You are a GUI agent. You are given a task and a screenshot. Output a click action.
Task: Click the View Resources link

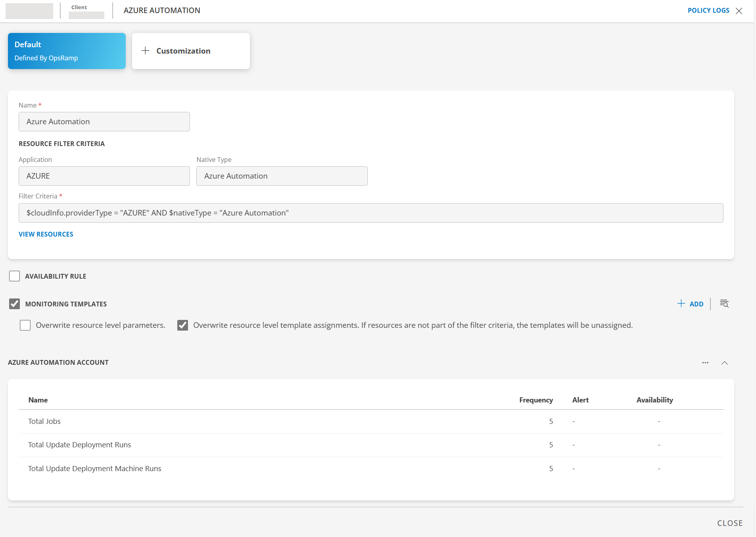[46, 234]
